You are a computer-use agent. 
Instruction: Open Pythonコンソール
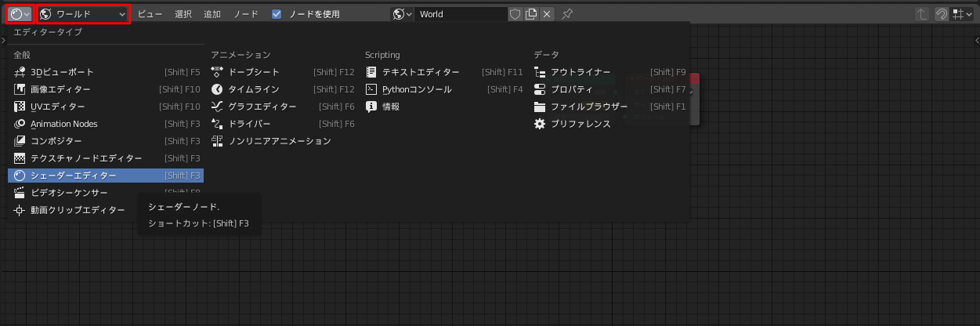(444, 89)
